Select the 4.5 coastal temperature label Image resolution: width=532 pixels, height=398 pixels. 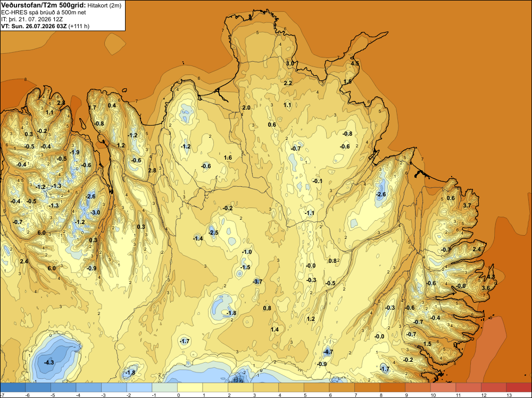point(354,63)
